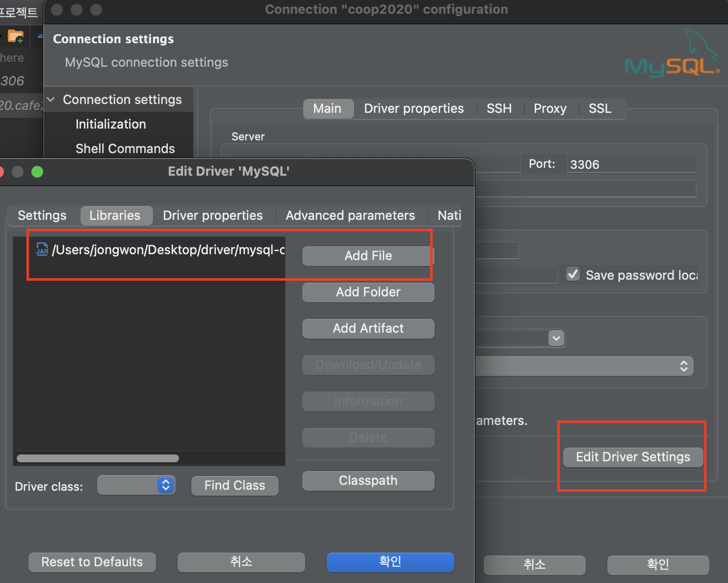Open the dropdown arrow beside Save password section
728x583 pixels.
(556, 338)
